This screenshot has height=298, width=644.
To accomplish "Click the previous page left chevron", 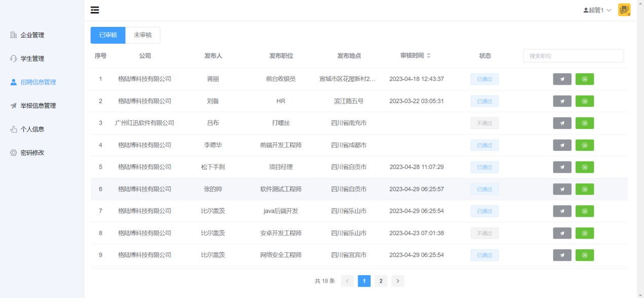I will (347, 281).
